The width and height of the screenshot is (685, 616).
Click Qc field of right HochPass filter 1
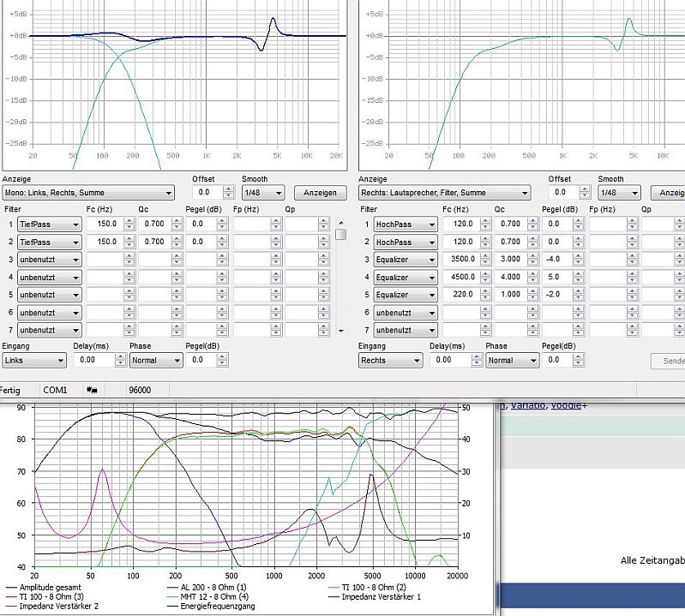511,224
